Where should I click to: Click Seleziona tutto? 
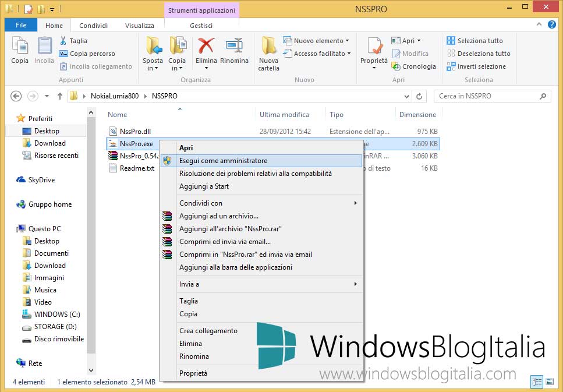(475, 41)
